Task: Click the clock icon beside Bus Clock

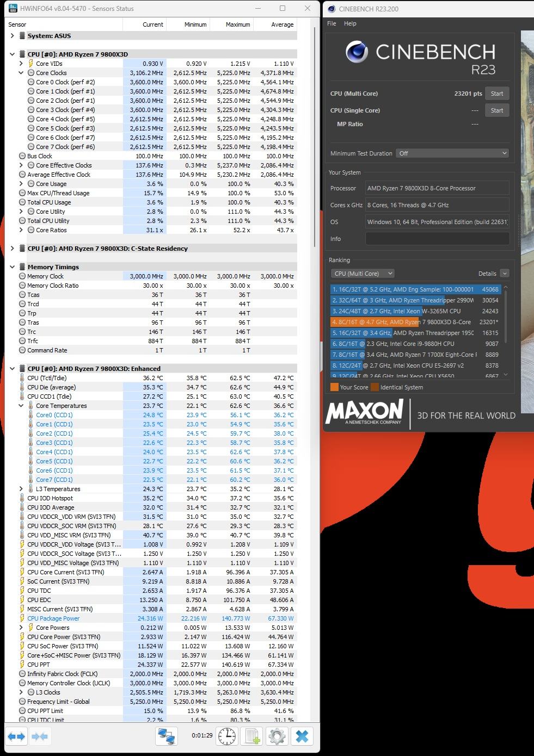Action: pos(22,156)
